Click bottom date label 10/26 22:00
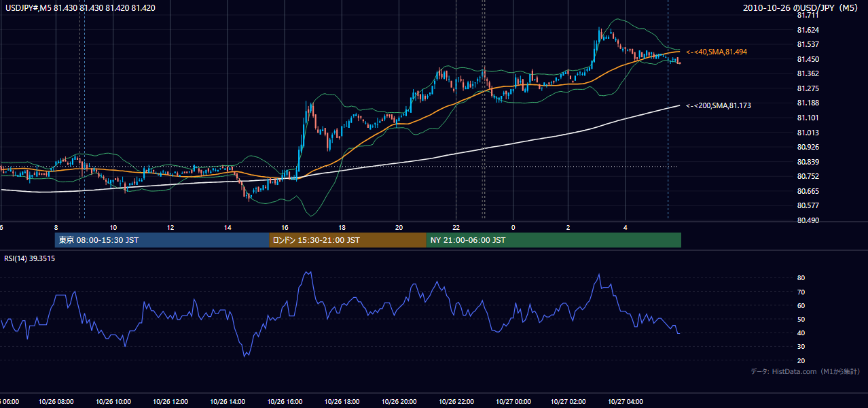868x408 pixels. [x=456, y=401]
